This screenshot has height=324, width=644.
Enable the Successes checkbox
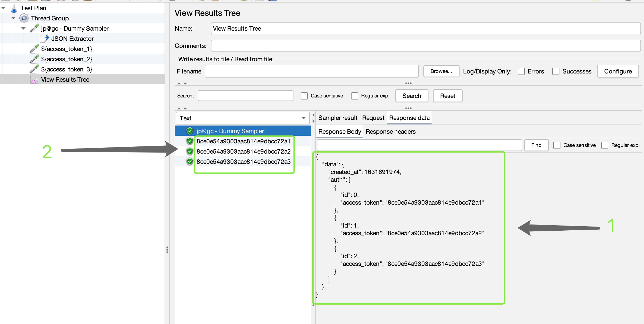tap(556, 71)
